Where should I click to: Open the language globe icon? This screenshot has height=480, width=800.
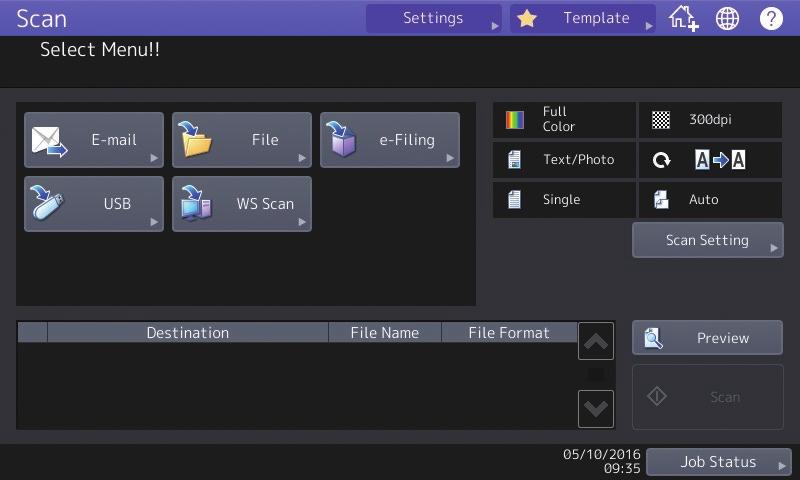click(727, 19)
